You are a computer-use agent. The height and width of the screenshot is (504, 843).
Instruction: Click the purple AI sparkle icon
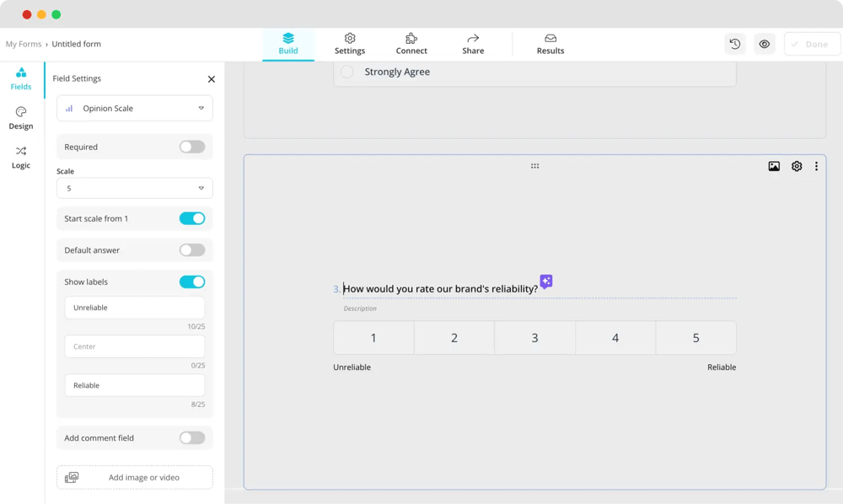coord(546,281)
